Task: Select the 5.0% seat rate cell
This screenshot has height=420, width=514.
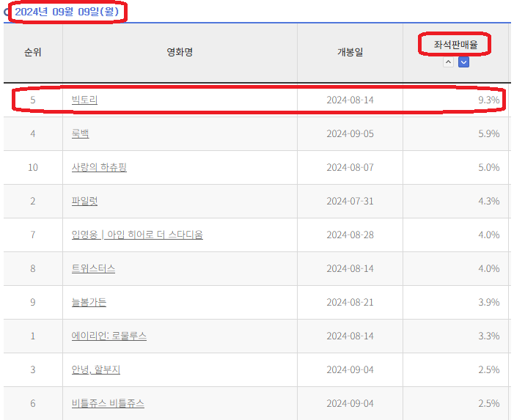Action: coord(489,167)
